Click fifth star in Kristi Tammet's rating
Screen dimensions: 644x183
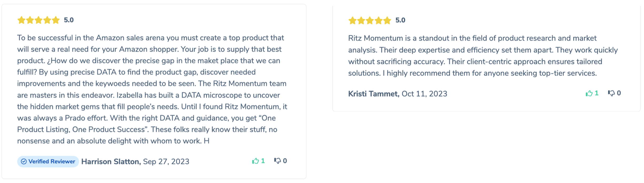click(387, 20)
